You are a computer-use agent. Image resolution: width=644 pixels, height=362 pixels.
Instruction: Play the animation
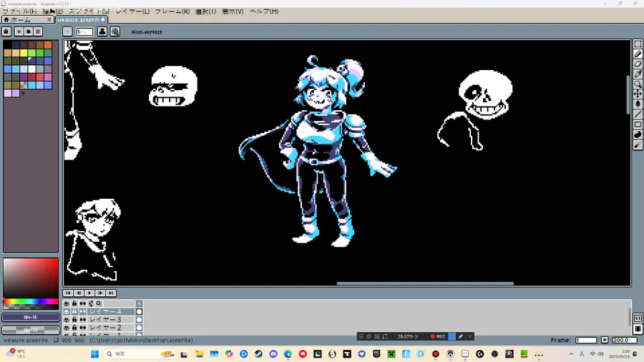(89, 293)
